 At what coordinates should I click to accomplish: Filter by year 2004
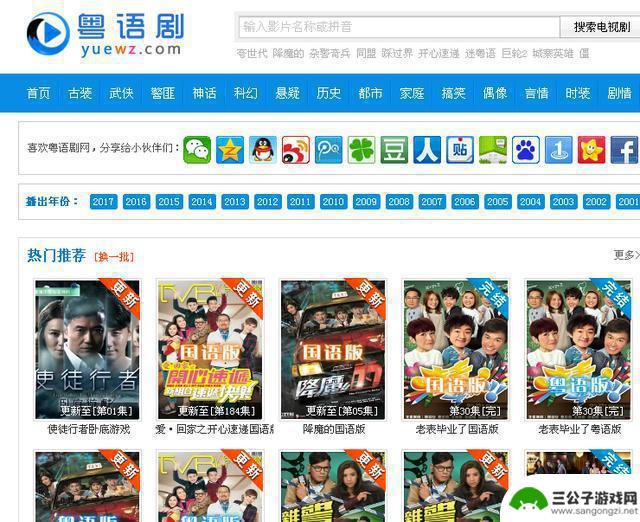pos(531,201)
